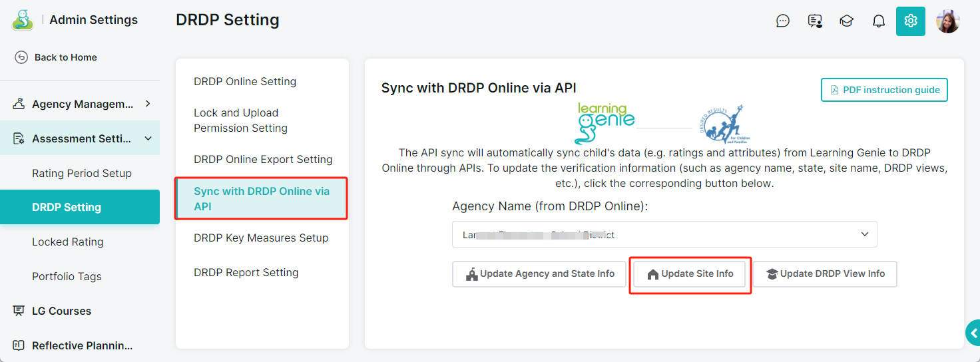The height and width of the screenshot is (362, 980).
Task: Click the Reflective Planning book icon
Action: [19, 345]
